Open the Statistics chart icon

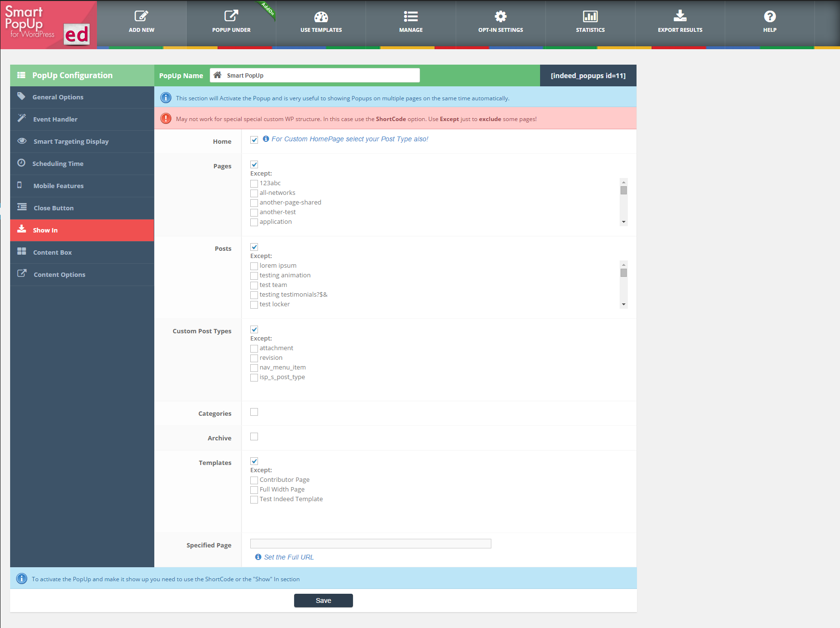click(x=590, y=16)
